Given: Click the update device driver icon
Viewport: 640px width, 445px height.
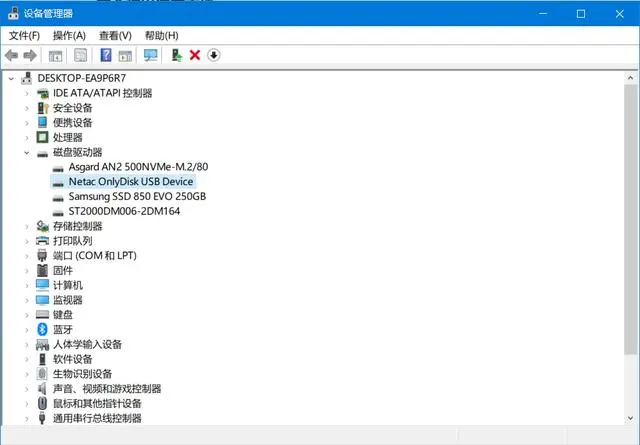Looking at the screenshot, I should (x=176, y=55).
